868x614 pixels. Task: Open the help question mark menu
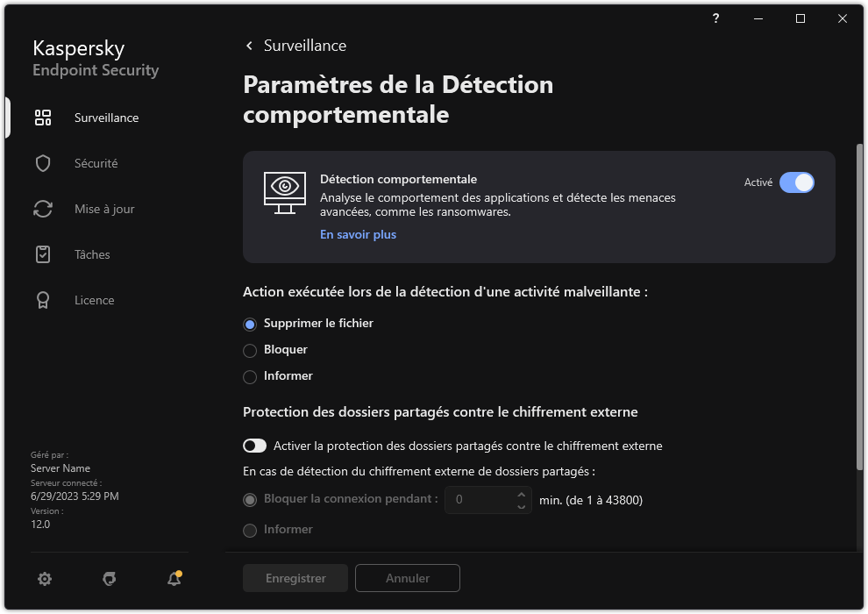[x=715, y=18]
